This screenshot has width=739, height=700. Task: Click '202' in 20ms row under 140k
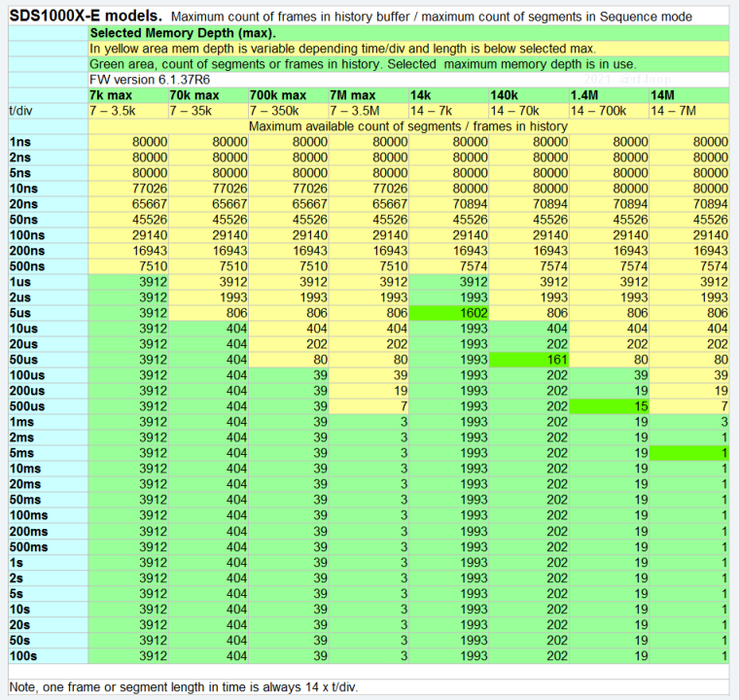(529, 484)
